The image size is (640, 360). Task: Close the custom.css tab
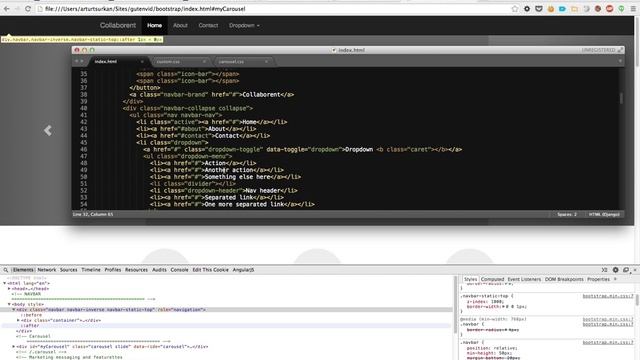point(204,62)
